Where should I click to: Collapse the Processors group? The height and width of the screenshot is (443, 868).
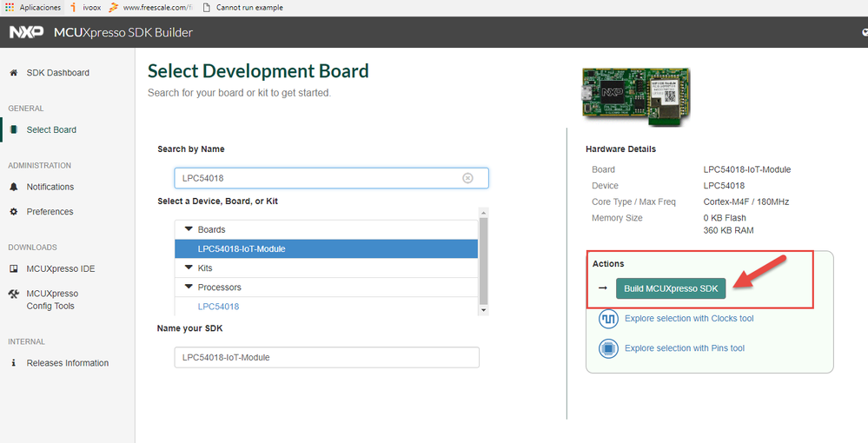point(189,287)
